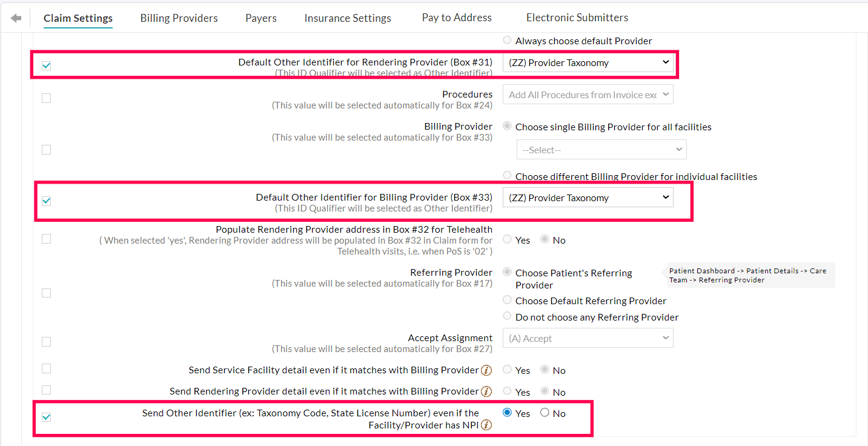Viewport: 868px width, 446px height.
Task: Enable the Procedures checkbox
Action: click(x=46, y=99)
